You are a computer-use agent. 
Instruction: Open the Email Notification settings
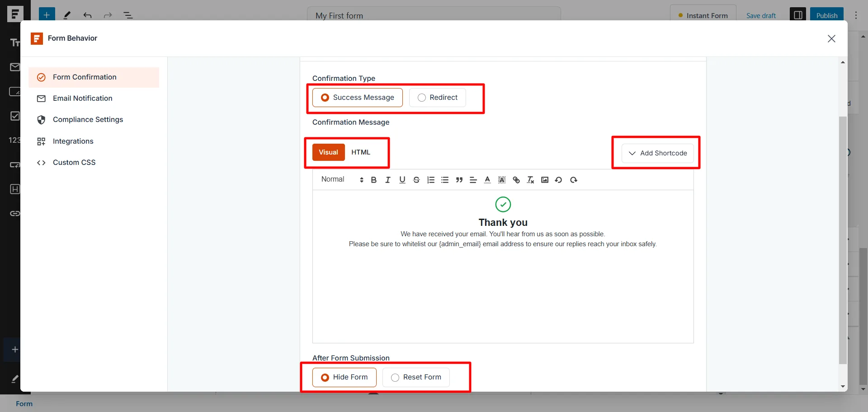[x=83, y=98]
